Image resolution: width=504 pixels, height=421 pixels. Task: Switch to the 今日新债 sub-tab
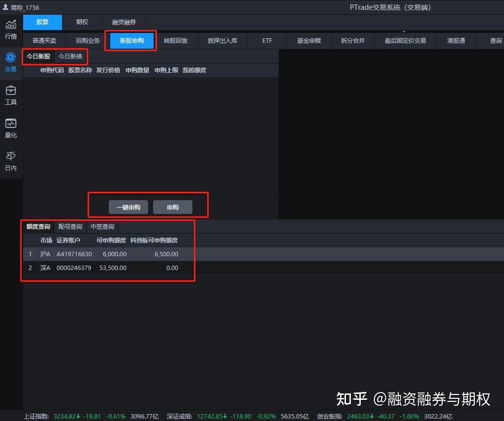coord(70,57)
